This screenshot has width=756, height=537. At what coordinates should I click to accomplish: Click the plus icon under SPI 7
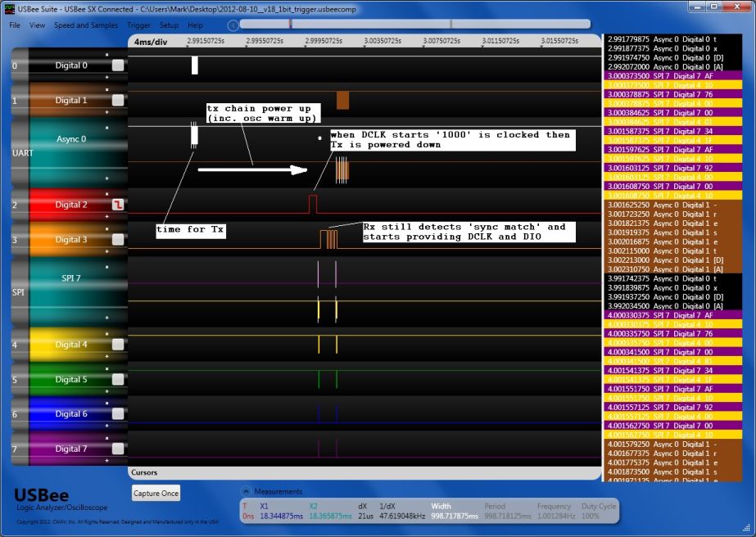coord(107,318)
